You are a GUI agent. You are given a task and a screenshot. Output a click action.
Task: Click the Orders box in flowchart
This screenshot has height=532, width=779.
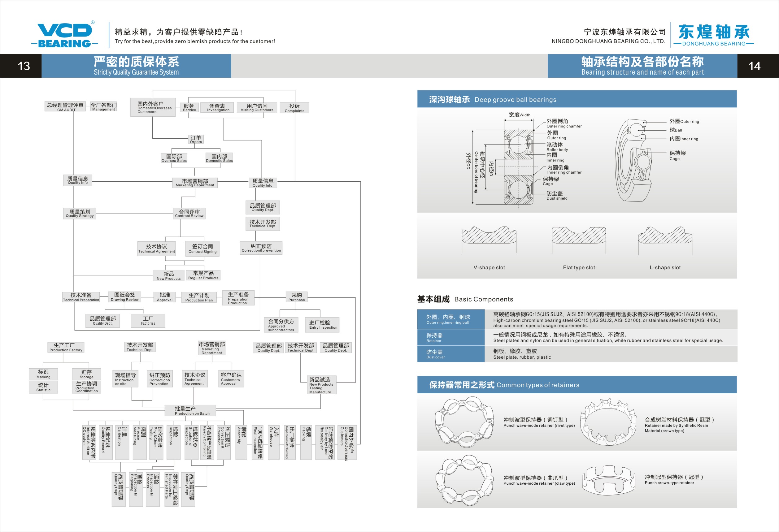click(196, 139)
